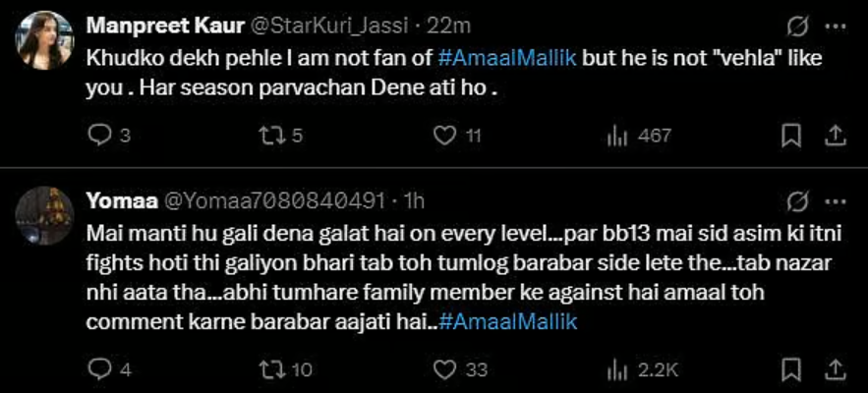The image size is (868, 393).
Task: Reply to Yomaa's tweet
Action: (x=101, y=368)
